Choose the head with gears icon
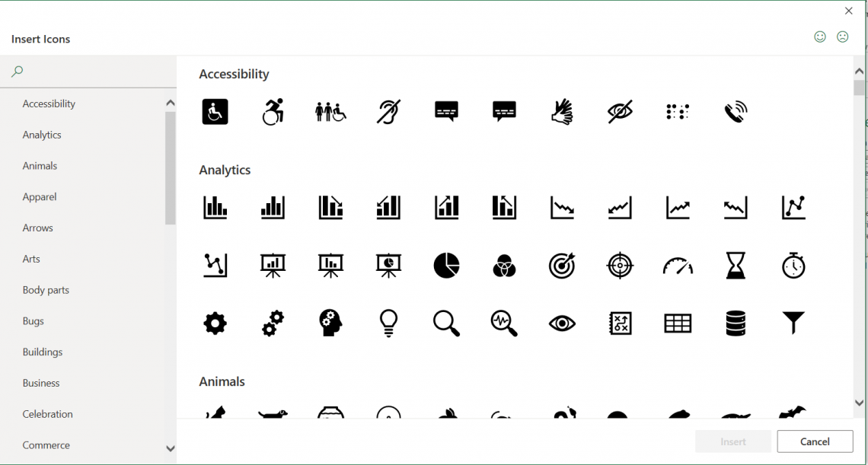The height and width of the screenshot is (465, 868). [x=330, y=323]
